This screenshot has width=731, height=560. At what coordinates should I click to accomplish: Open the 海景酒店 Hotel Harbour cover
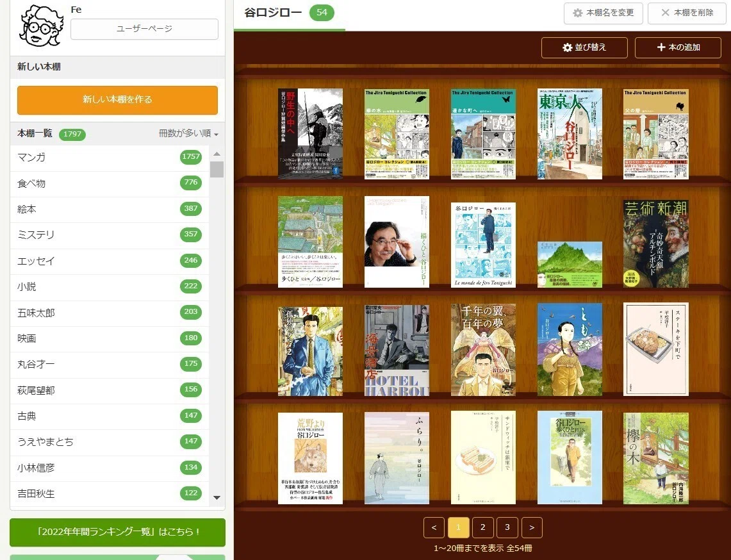(x=397, y=350)
